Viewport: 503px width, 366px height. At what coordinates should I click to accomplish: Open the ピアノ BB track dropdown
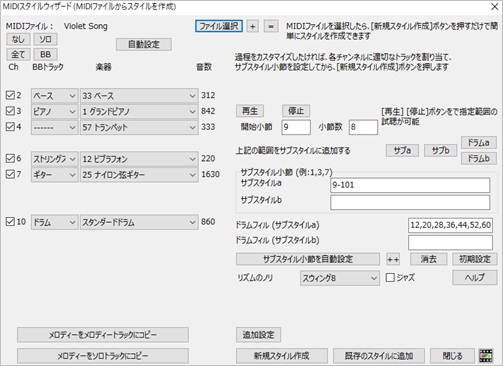[x=55, y=111]
